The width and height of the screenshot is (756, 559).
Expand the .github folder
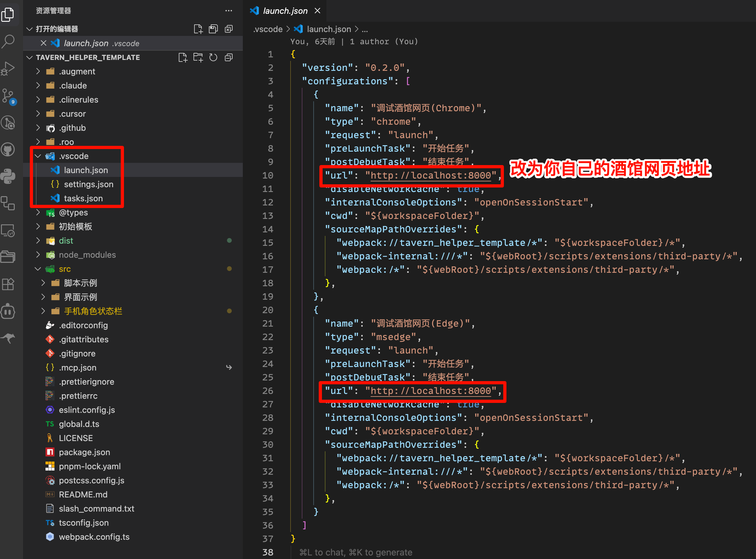point(133,128)
